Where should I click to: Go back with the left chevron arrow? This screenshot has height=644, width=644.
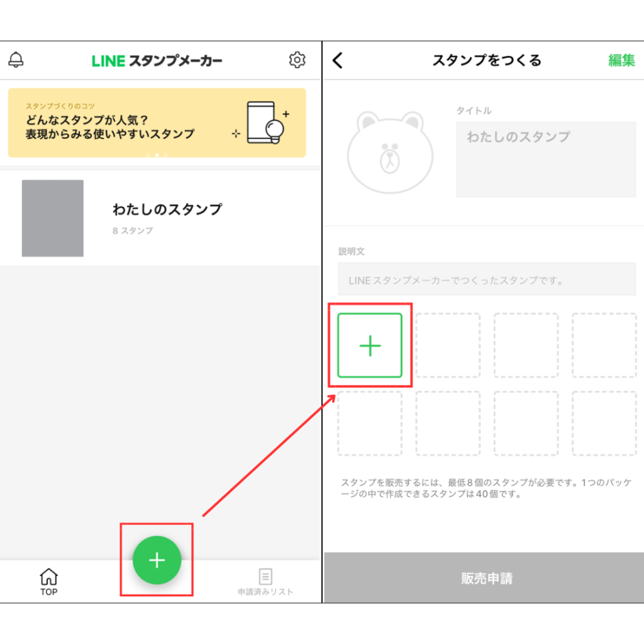(x=338, y=60)
